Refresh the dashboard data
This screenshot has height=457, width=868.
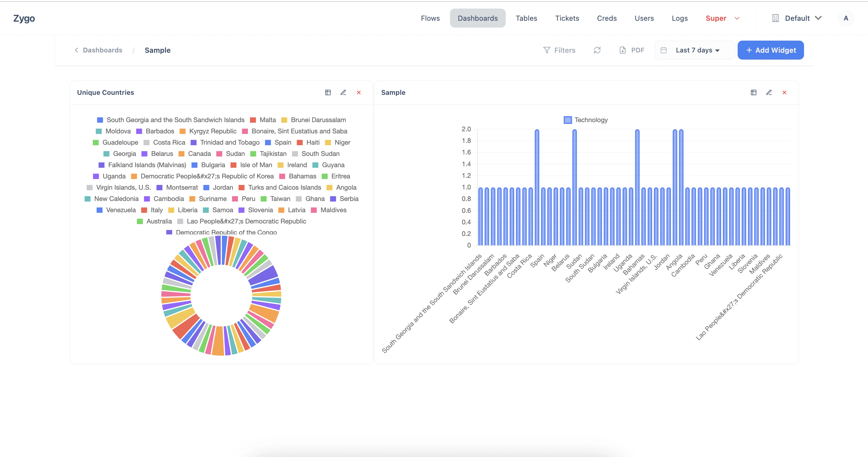click(597, 50)
